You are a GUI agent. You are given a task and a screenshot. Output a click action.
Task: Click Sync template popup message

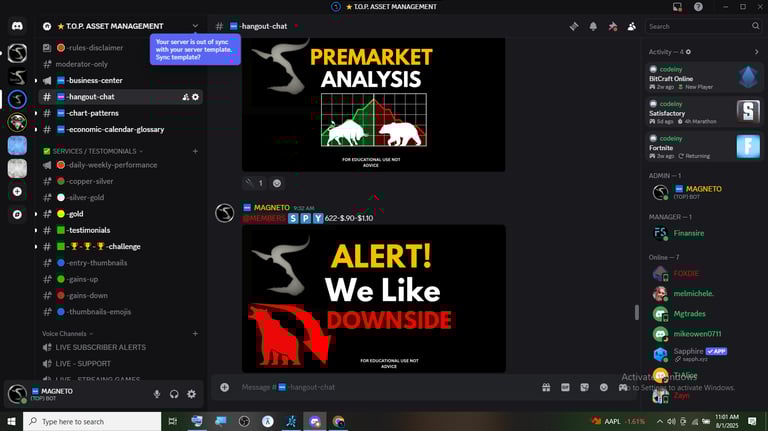pyautogui.click(x=195, y=49)
